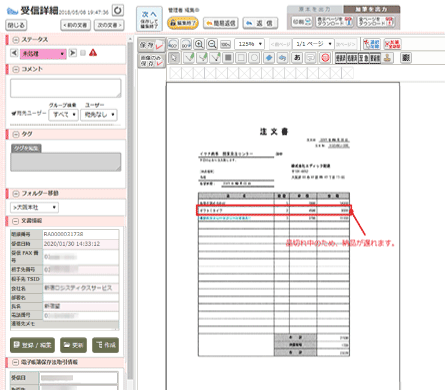
Task: Click the refresh icon beside 受信詳細 title
Action: [118, 10]
